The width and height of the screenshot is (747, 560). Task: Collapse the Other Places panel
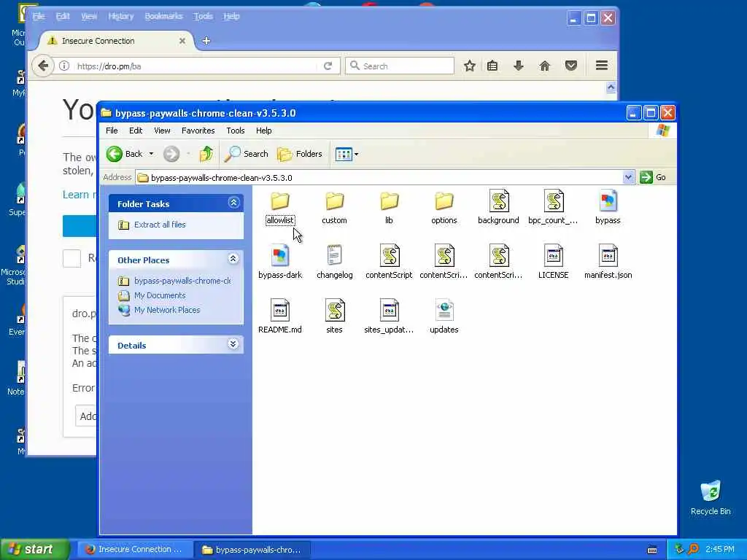click(x=233, y=259)
